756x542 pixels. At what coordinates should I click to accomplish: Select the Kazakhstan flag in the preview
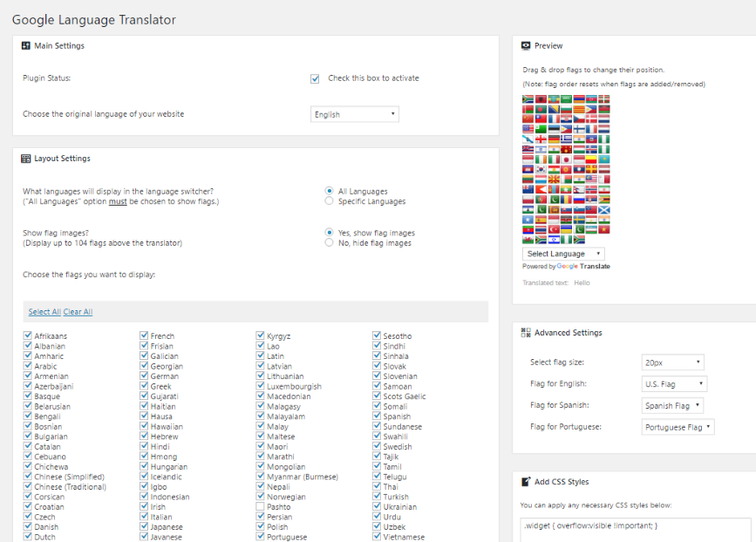(x=604, y=159)
